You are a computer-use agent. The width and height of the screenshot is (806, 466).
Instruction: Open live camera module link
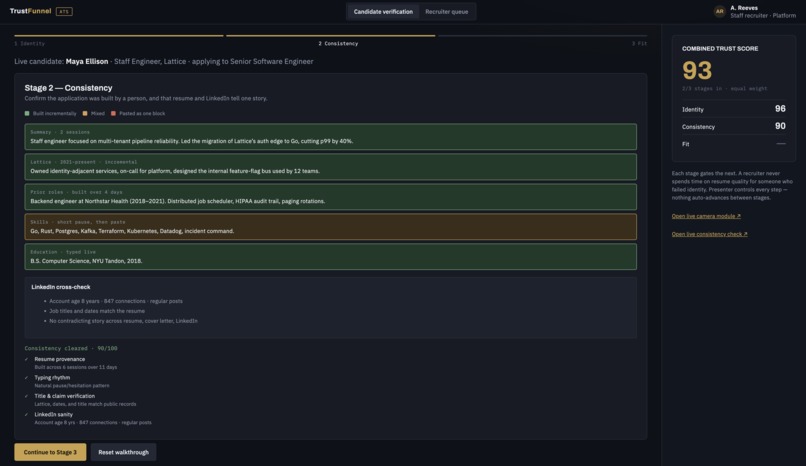(x=706, y=216)
